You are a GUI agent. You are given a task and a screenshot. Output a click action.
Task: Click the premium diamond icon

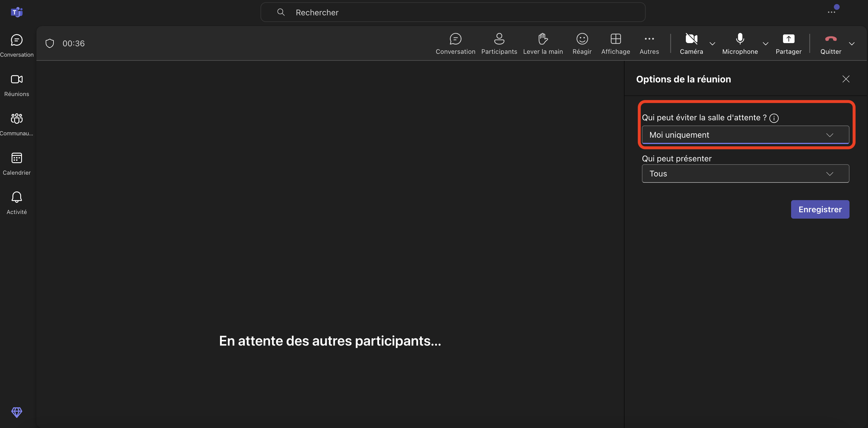[16, 412]
